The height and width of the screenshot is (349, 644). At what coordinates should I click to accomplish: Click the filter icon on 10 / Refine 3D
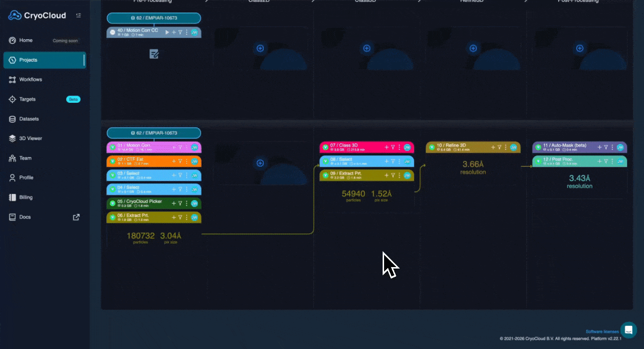[x=499, y=147]
